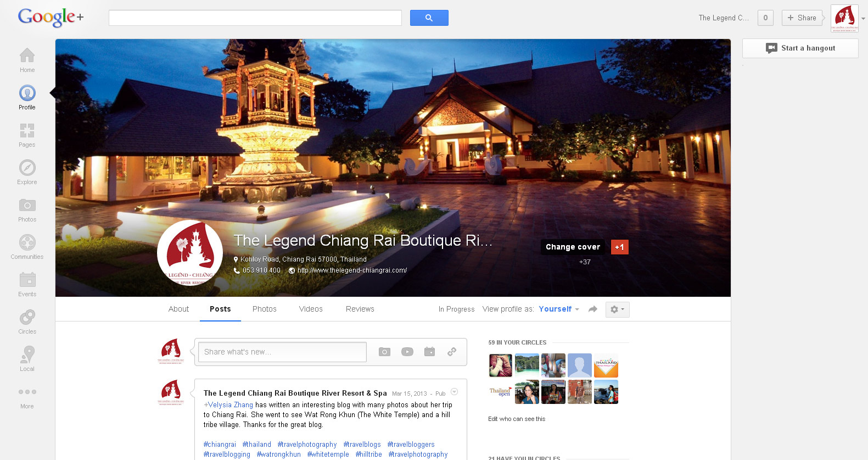
Task: Open the account avatar in the top bar
Action: [844, 19]
